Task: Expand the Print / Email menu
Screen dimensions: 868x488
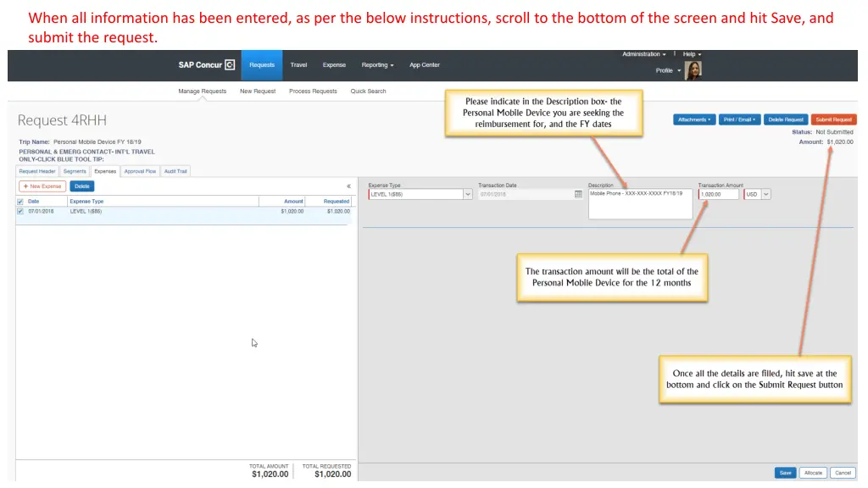Action: click(x=739, y=119)
